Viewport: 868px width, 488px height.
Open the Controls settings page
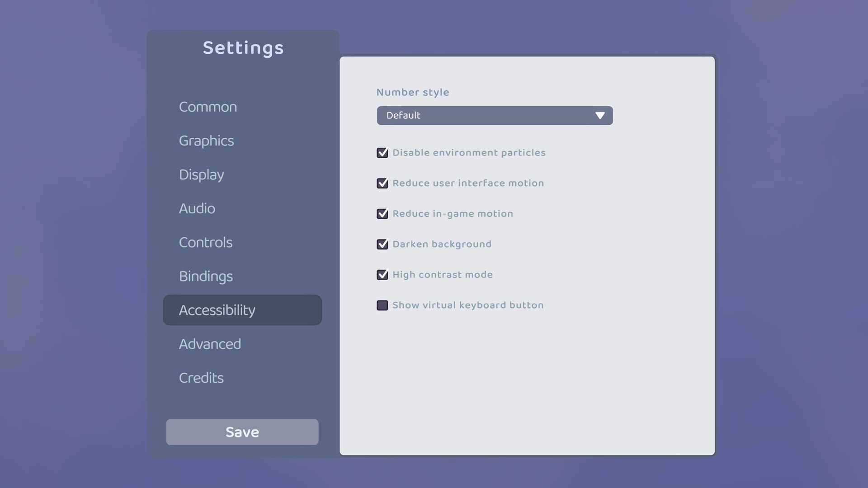click(205, 243)
